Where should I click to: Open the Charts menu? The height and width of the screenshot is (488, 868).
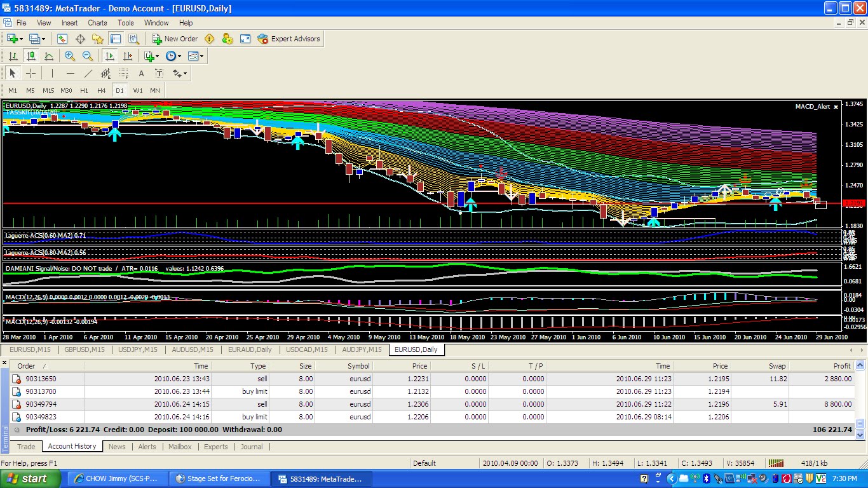tap(97, 22)
